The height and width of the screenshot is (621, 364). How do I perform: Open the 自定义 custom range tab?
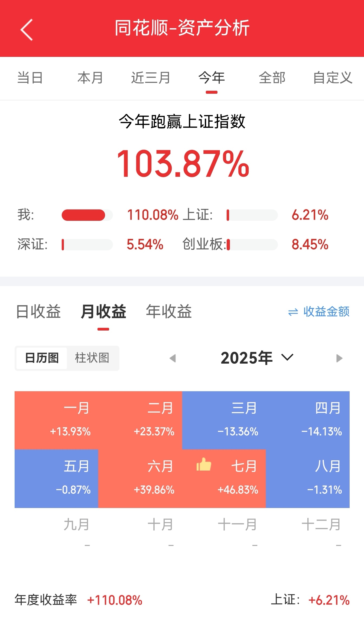pyautogui.click(x=333, y=78)
